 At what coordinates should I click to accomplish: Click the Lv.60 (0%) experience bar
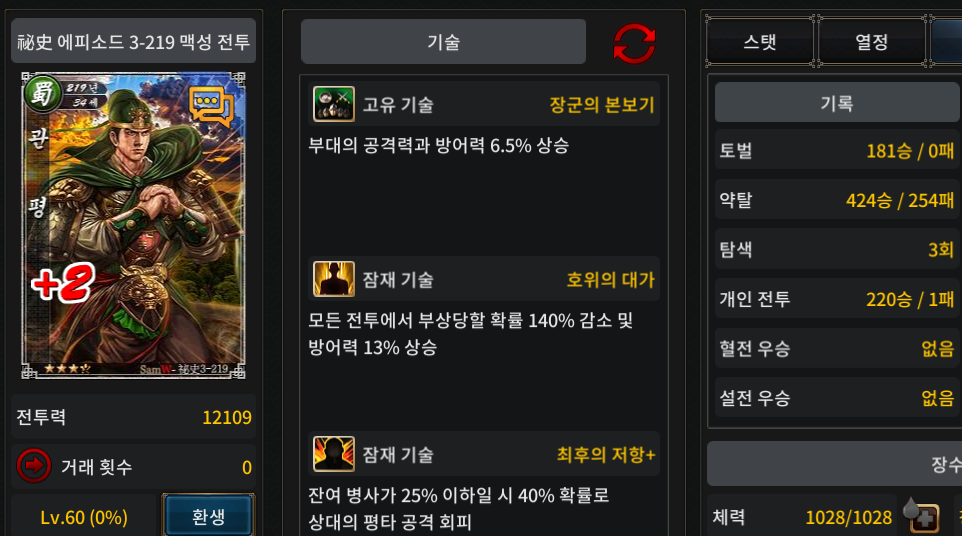(x=84, y=517)
